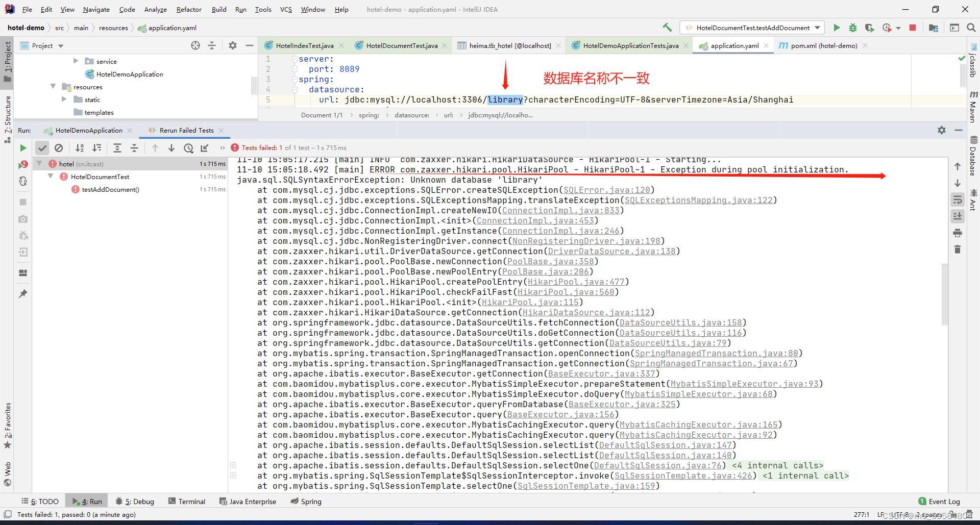Image resolution: width=980 pixels, height=525 pixels.
Task: Print the console output via printer icon
Action: coord(958,233)
